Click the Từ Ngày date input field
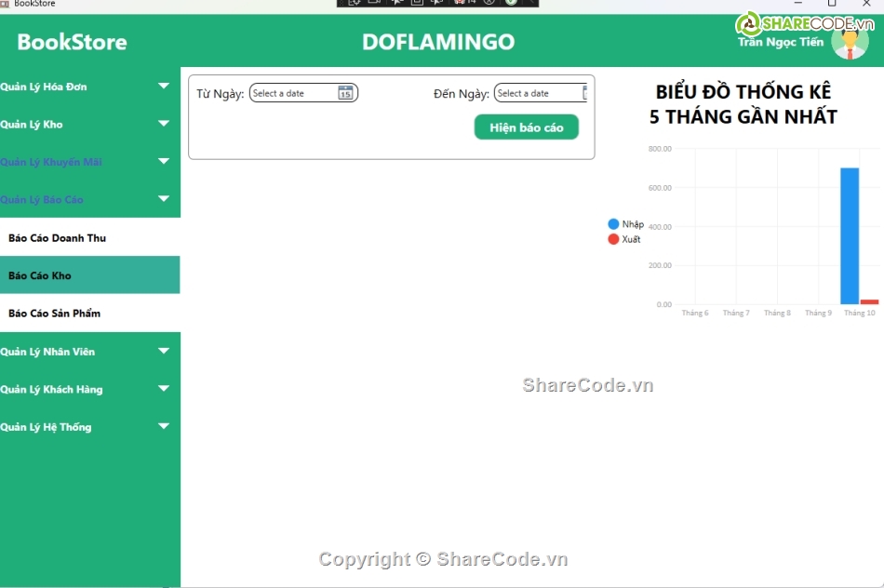 pos(291,93)
